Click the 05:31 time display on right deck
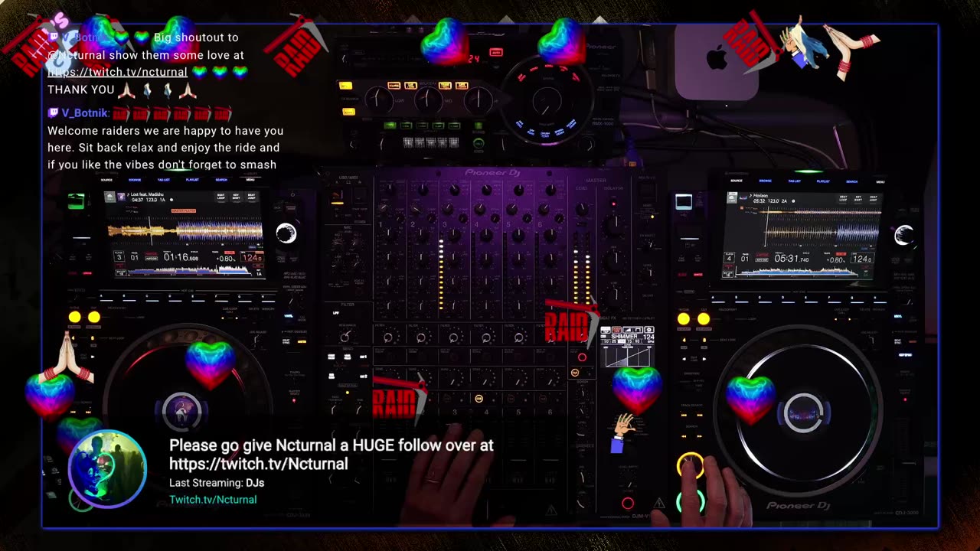 (792, 259)
